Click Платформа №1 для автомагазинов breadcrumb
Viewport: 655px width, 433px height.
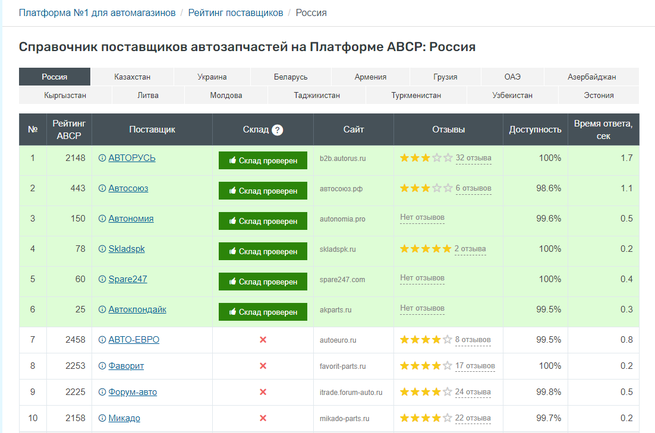pos(97,13)
